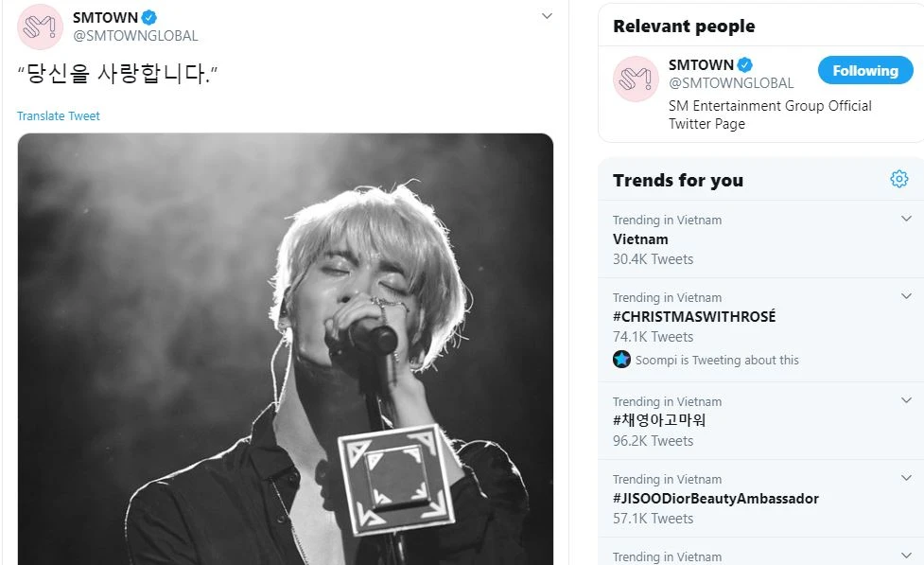Click the verified badge in Relevant people
The width and height of the screenshot is (924, 565).
(745, 65)
